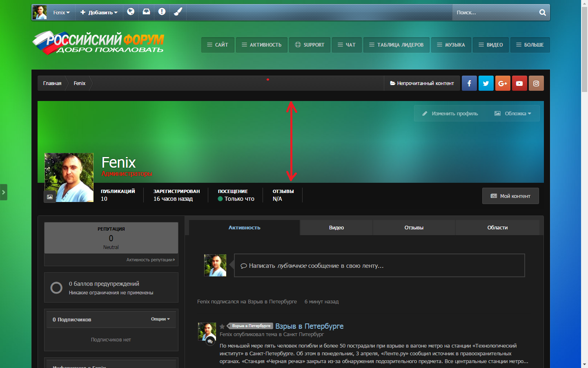Screen dimensions: 588x368
Task: Switch to the Области profile tab
Action: pos(497,227)
